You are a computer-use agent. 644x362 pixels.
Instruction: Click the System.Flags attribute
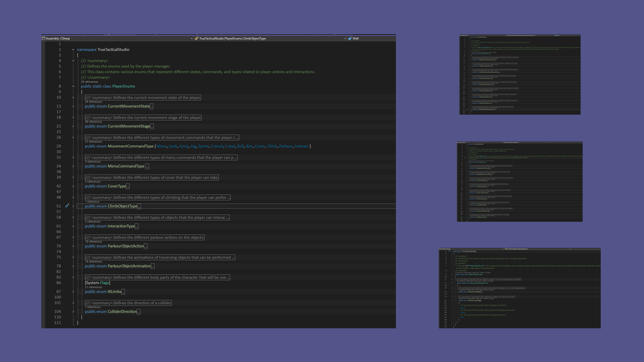[98, 283]
